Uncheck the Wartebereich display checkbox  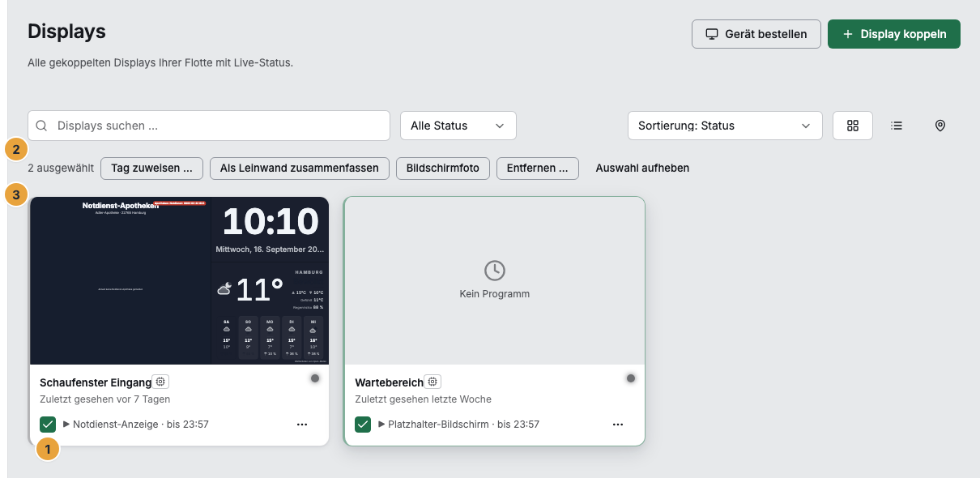(363, 424)
